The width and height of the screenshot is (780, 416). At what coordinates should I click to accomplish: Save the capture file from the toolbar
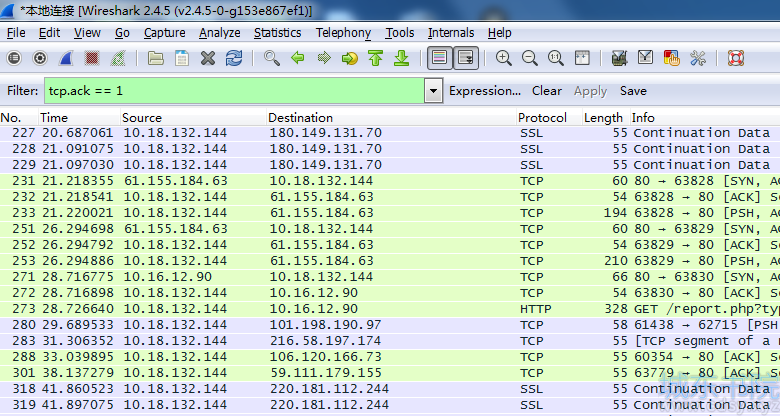[x=182, y=58]
